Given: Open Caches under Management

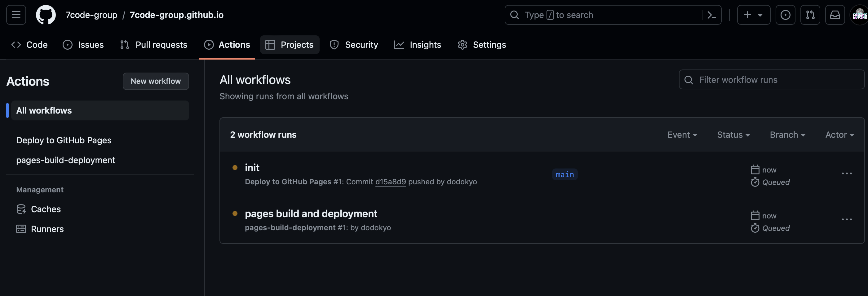Looking at the screenshot, I should click(x=46, y=209).
